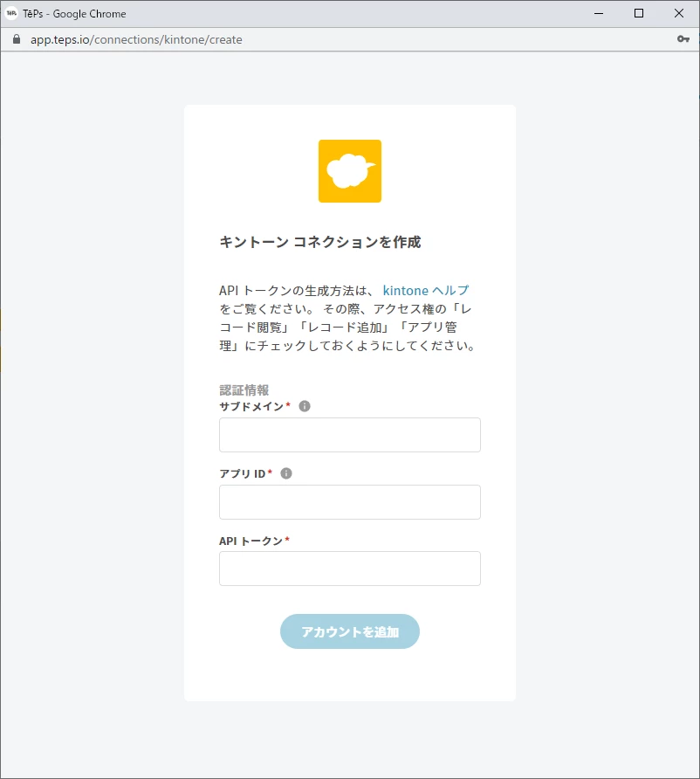Click the 認証情報 section label
This screenshot has height=779, width=700.
244,390
